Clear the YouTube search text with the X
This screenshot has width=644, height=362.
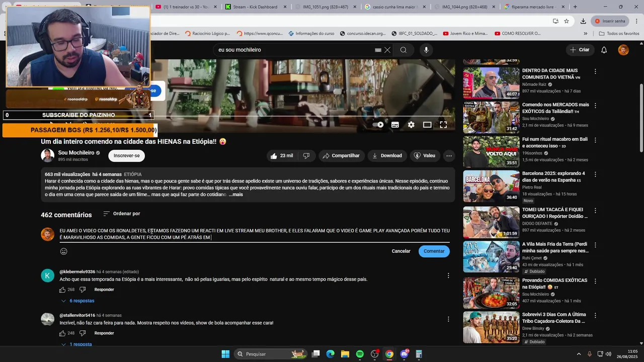pos(387,50)
